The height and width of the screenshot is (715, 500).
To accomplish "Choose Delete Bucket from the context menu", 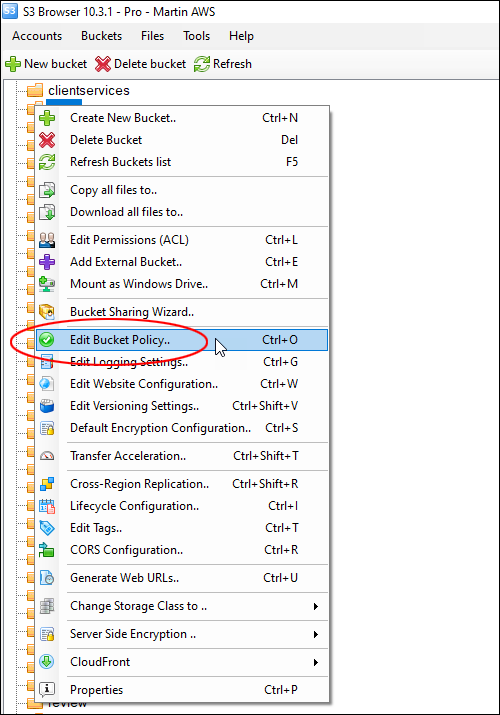I will tap(182, 140).
